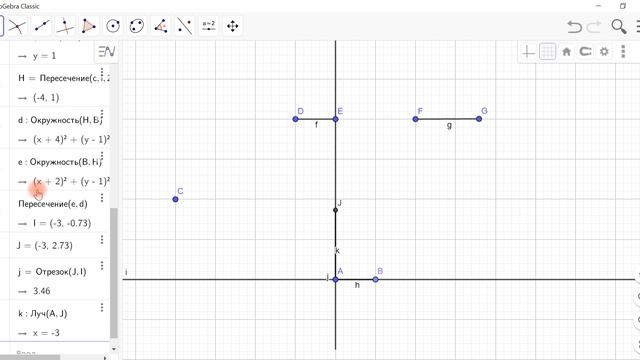Select the Reflect about Line tool
The height and width of the screenshot is (360, 640).
pyautogui.click(x=184, y=27)
